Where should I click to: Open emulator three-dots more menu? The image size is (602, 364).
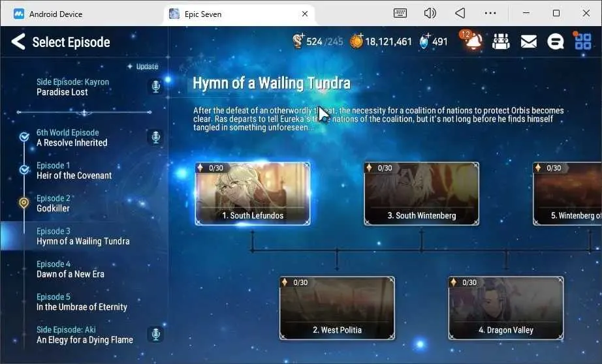[x=490, y=14]
